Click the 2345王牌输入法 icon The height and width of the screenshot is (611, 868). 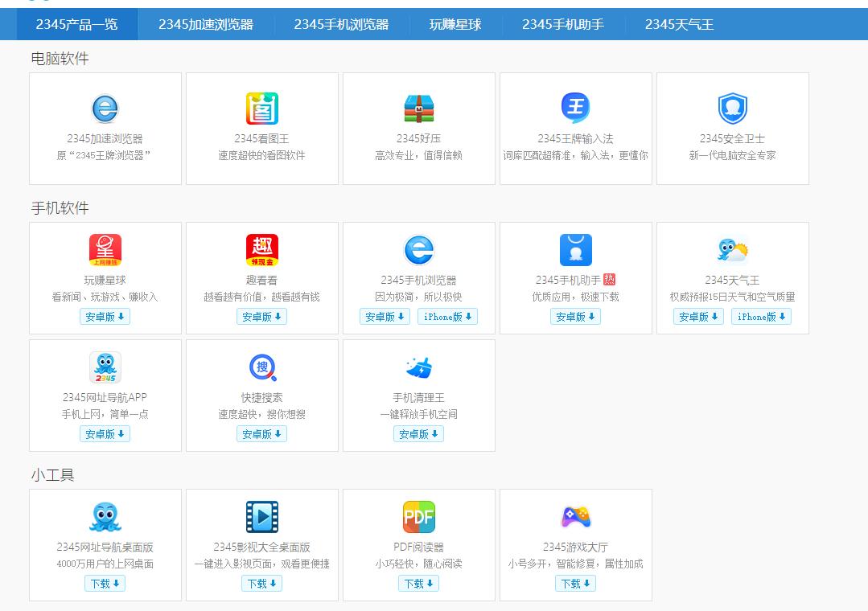tap(576, 108)
